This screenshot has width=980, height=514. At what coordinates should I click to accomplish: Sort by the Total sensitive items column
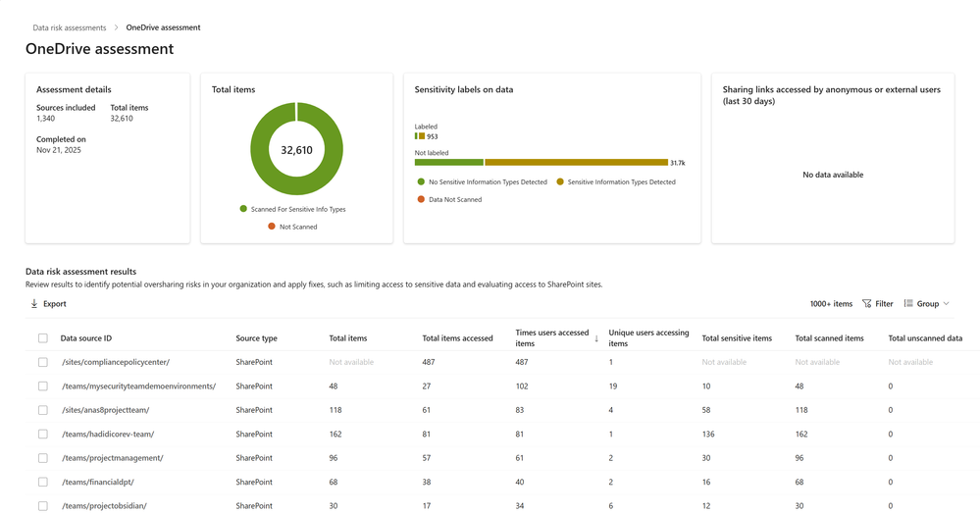tap(737, 338)
